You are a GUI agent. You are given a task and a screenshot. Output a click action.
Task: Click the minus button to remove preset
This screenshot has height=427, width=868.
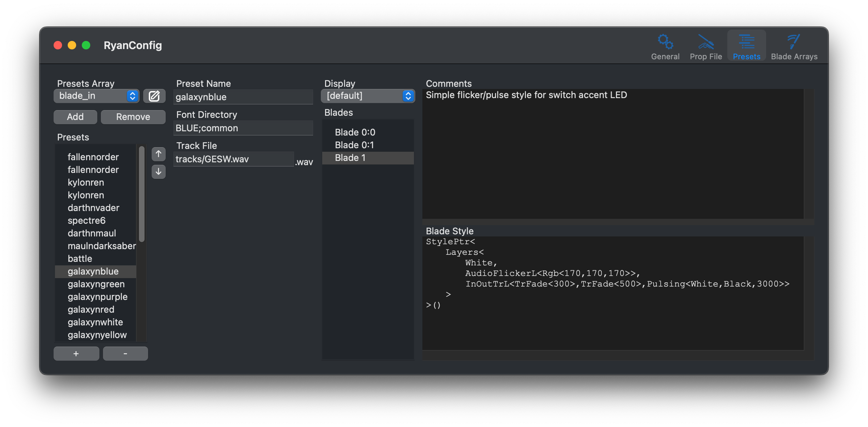click(125, 354)
